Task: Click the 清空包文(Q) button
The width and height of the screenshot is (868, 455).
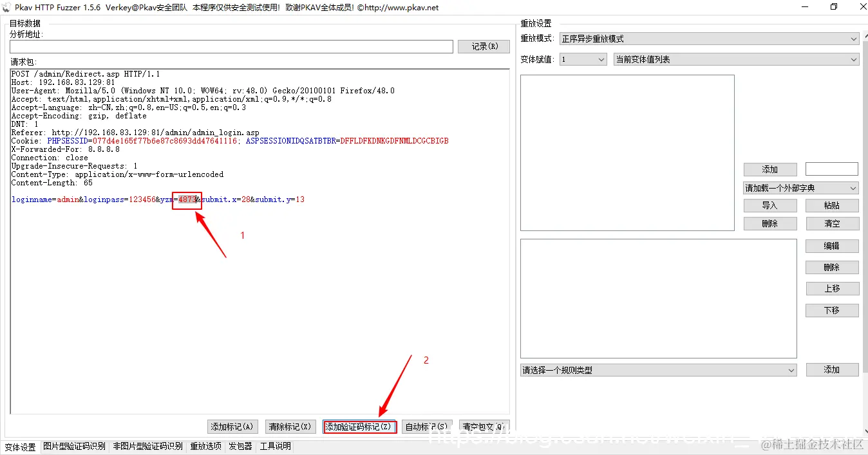Action: pos(485,427)
